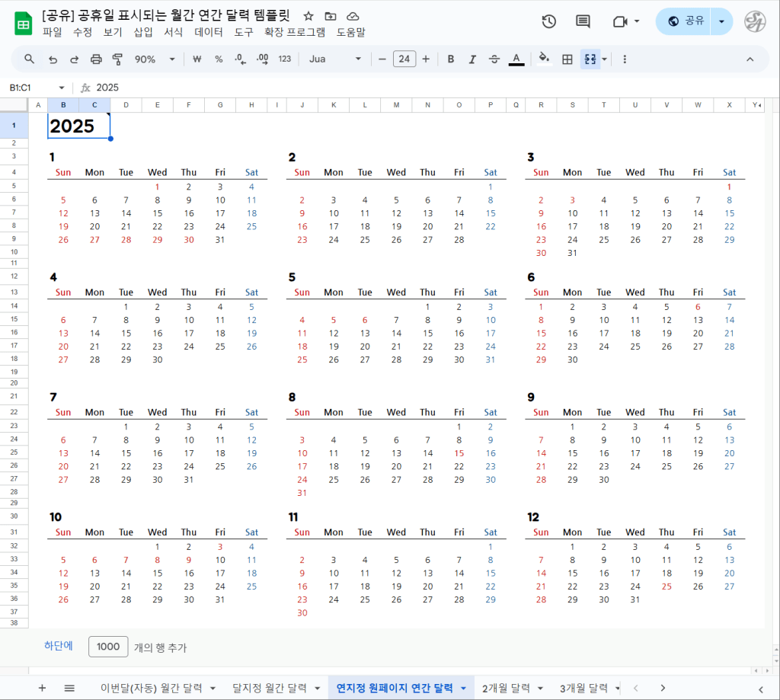The height and width of the screenshot is (700, 780).
Task: Click the 하단에 add rows link
Action: pos(58,646)
